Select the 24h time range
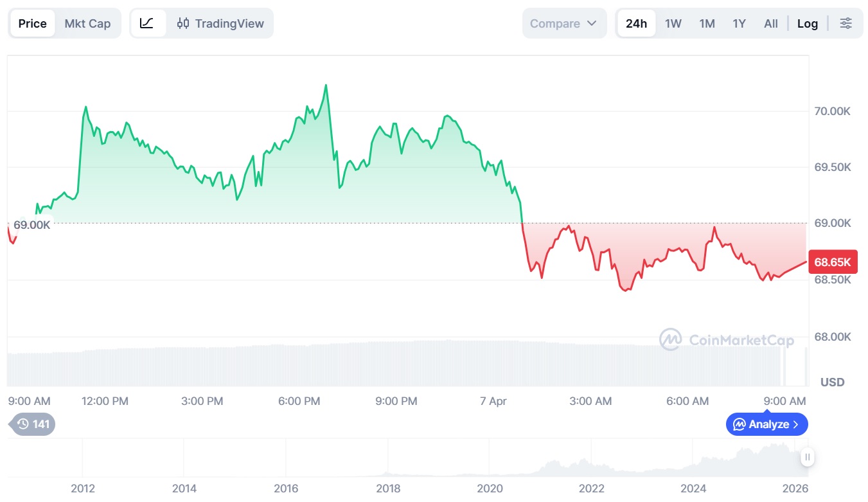The height and width of the screenshot is (502, 868). coord(636,23)
